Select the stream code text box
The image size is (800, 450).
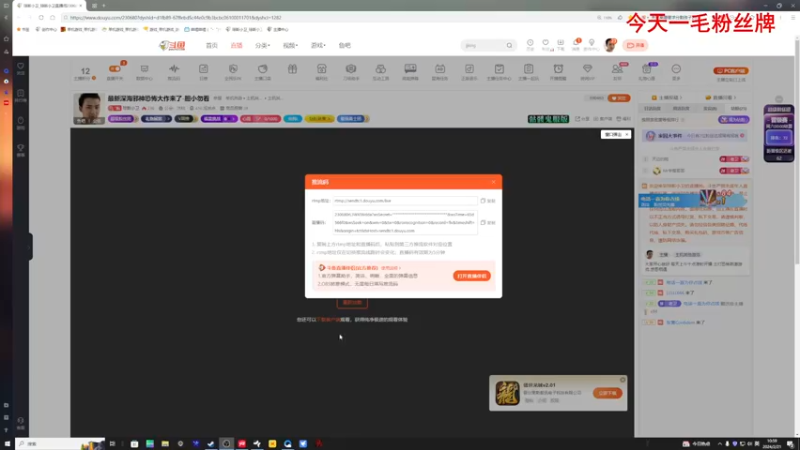coord(405,222)
